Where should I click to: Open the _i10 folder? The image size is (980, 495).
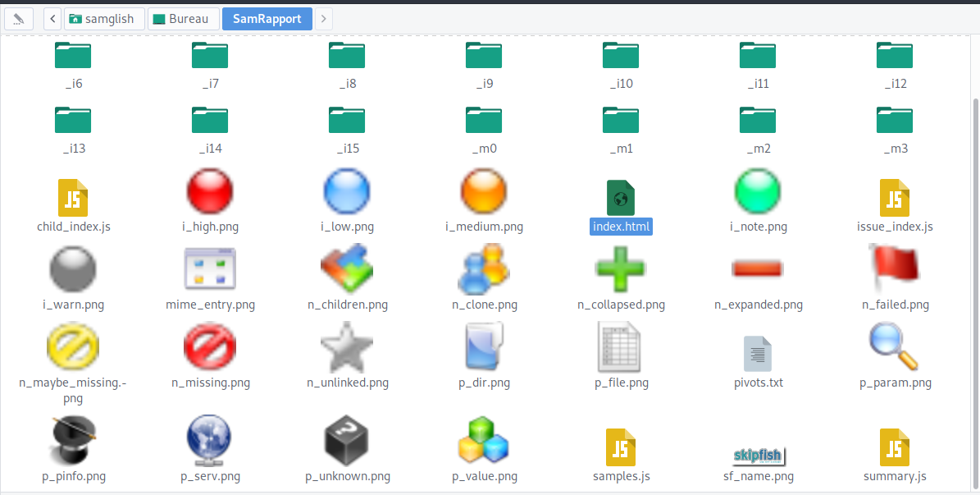tap(621, 54)
